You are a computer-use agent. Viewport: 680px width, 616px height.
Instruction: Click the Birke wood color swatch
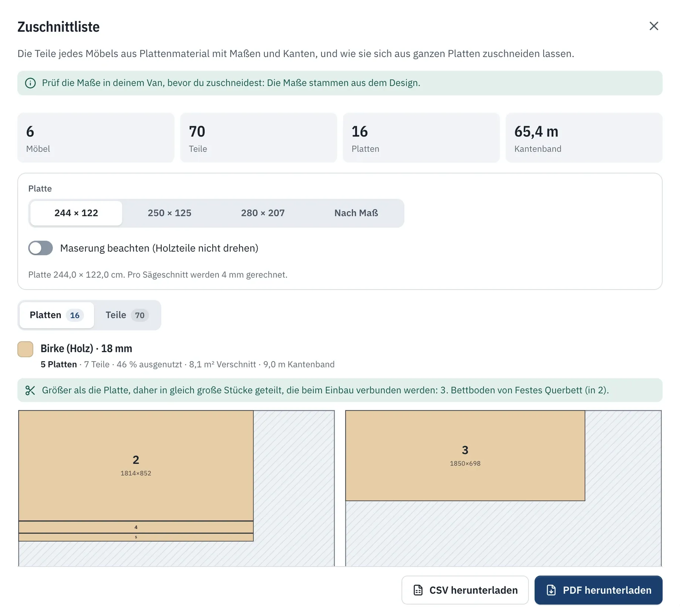25,349
